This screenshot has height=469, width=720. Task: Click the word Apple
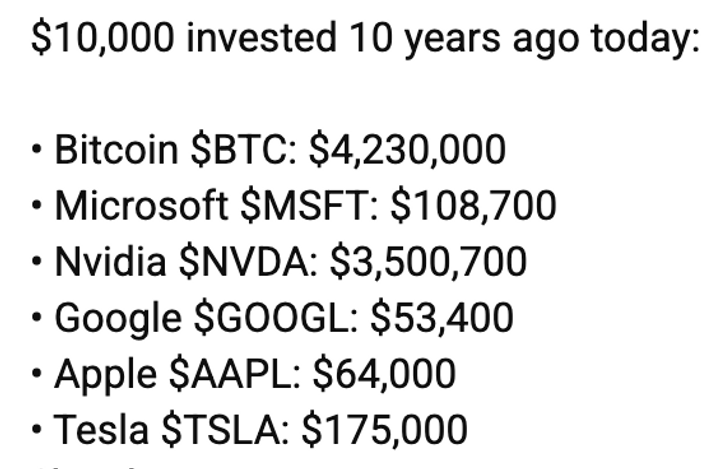click(x=103, y=374)
